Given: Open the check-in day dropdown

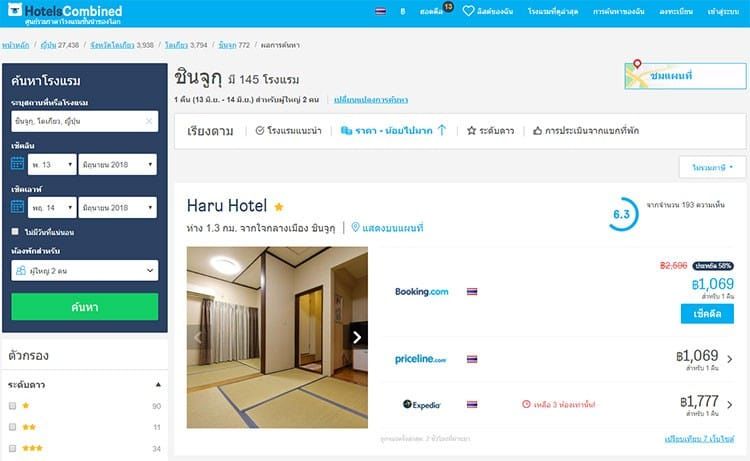Looking at the screenshot, I should point(52,165).
